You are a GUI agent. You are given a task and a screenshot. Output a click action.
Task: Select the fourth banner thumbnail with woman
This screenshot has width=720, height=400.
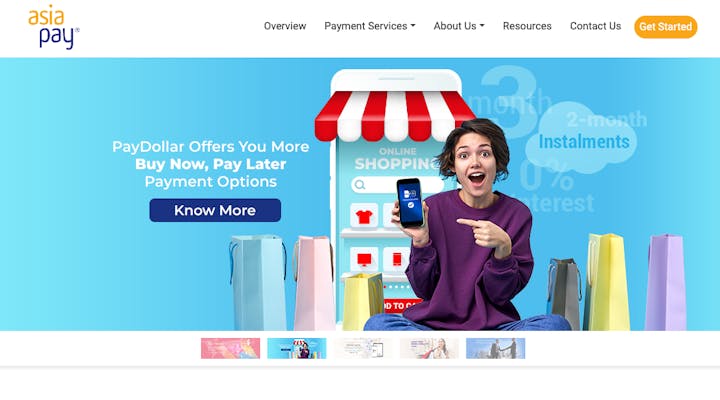429,348
